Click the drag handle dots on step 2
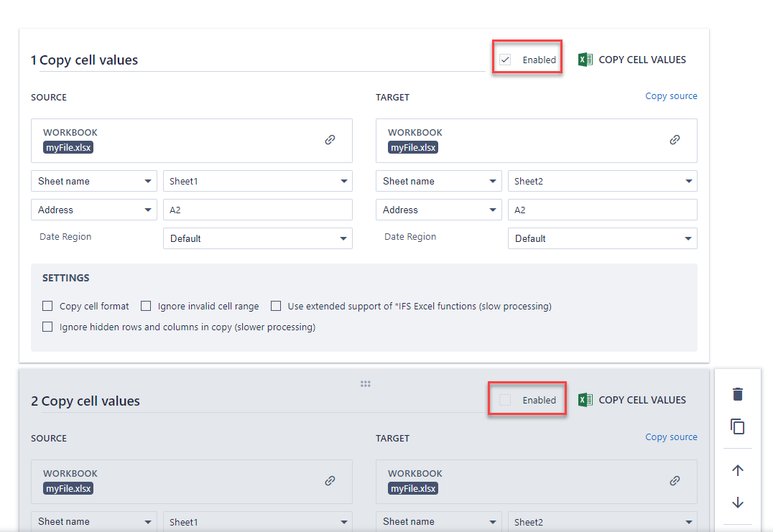Viewport: 773px width, 532px height. pyautogui.click(x=365, y=384)
